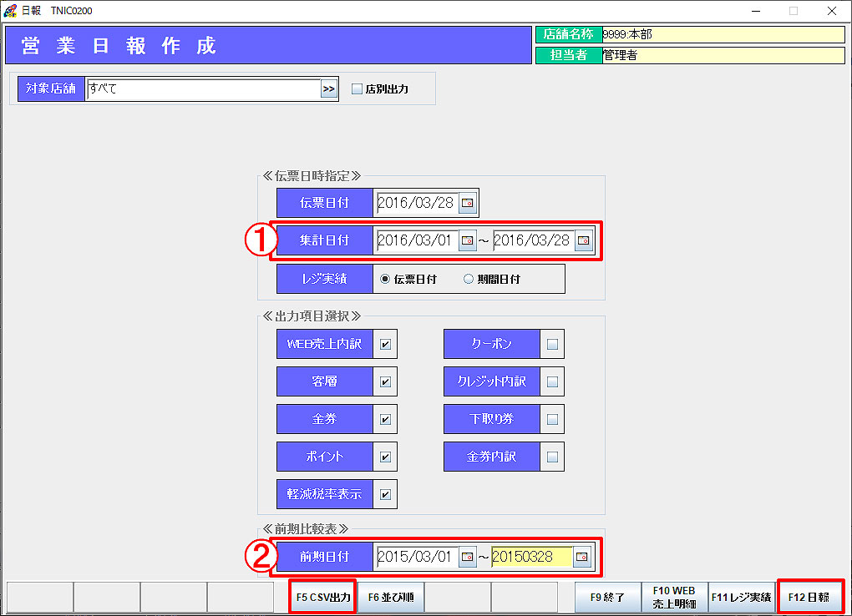
Task: Open calendar picker for 伝票日付
Action: coord(467,203)
